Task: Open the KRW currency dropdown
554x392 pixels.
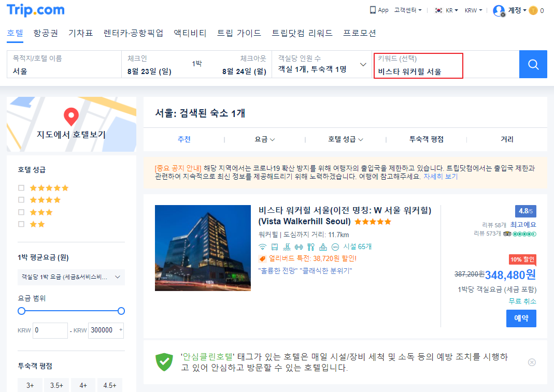Action: point(473,10)
